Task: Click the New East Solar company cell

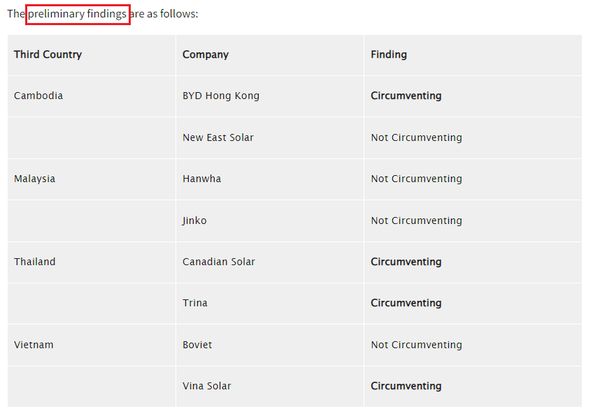Action: 218,138
